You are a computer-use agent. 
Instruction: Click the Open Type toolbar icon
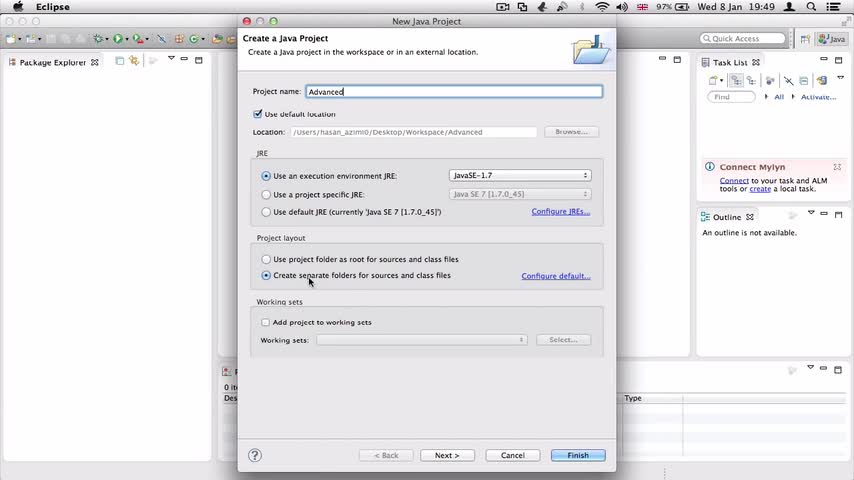click(x=217, y=39)
